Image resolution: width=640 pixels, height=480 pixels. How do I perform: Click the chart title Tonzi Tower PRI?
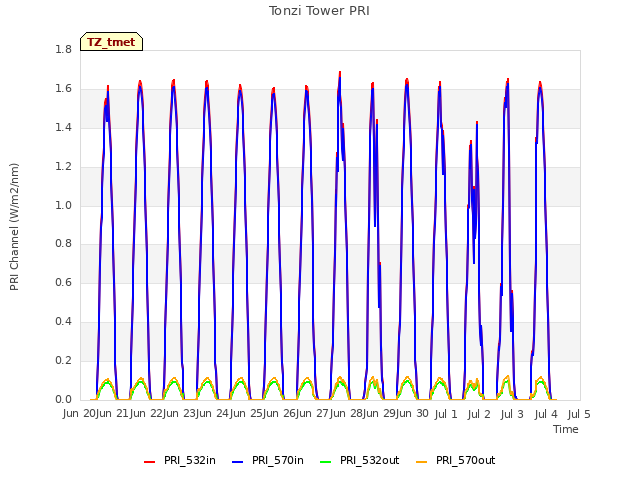(x=319, y=11)
